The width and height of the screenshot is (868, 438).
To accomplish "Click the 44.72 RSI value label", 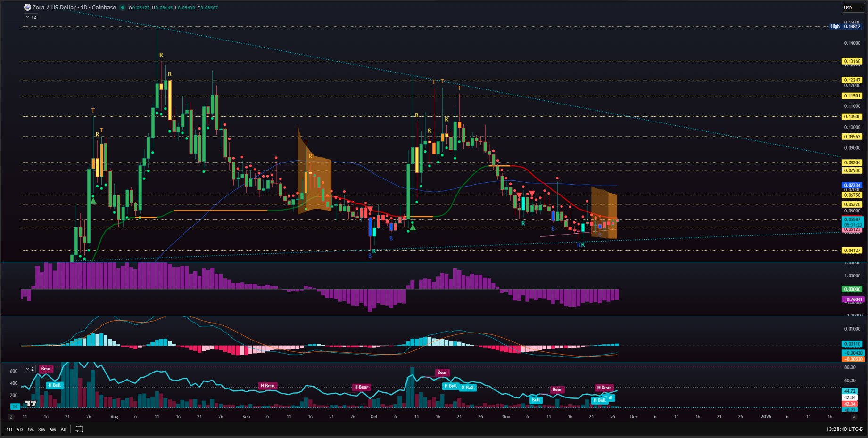I will tap(850, 391).
